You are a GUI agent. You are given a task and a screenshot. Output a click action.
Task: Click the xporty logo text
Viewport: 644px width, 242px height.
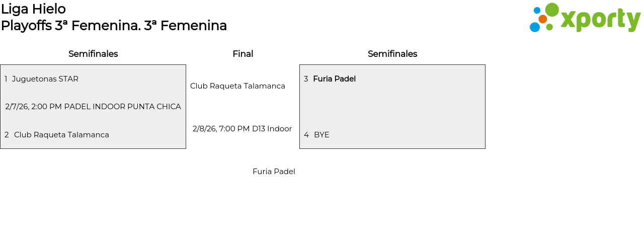coord(600,20)
